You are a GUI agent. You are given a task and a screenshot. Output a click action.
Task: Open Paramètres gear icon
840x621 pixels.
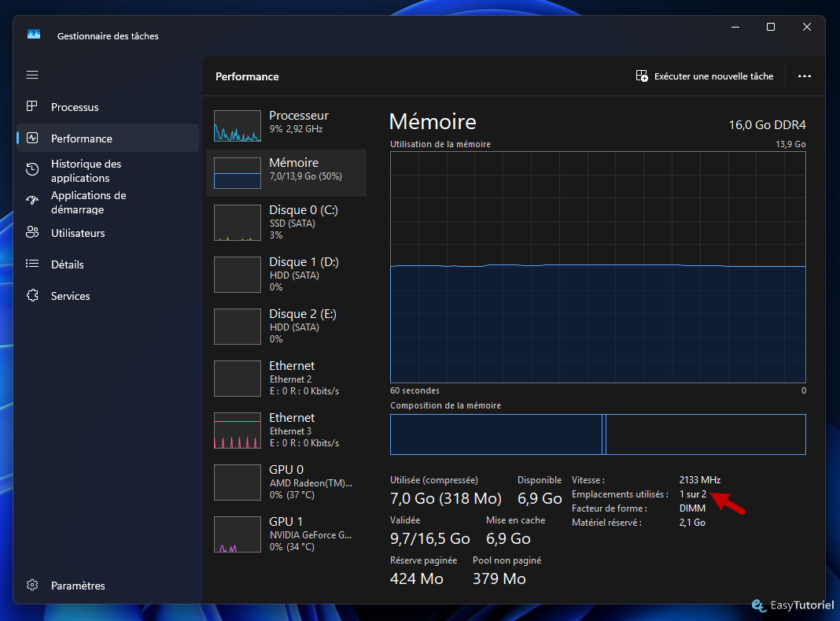coord(32,585)
